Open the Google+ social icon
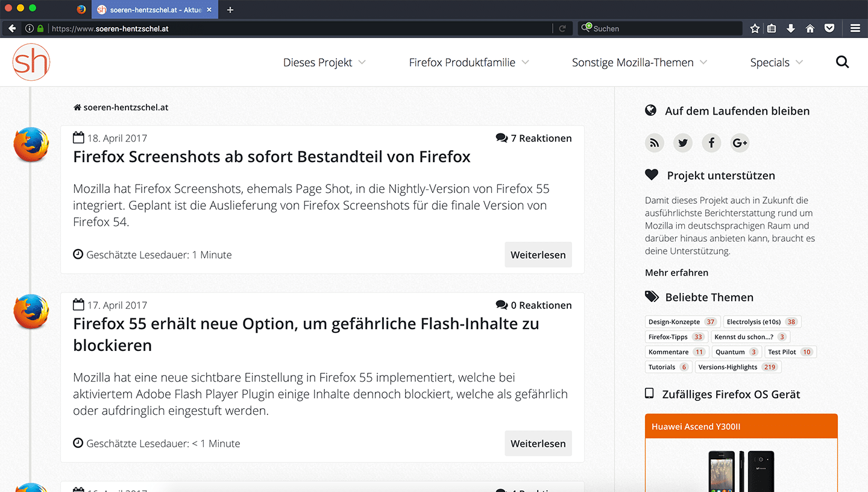This screenshot has height=492, width=868. (740, 143)
